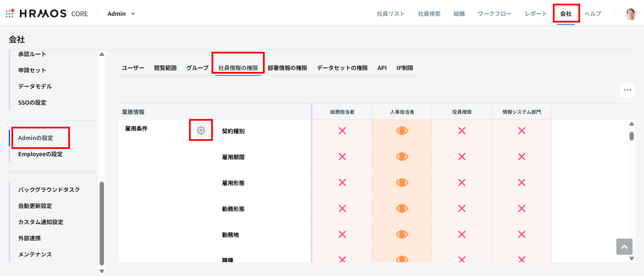Open Employeeの設定 in sidebar
The height and width of the screenshot is (276, 644).
coord(40,154)
